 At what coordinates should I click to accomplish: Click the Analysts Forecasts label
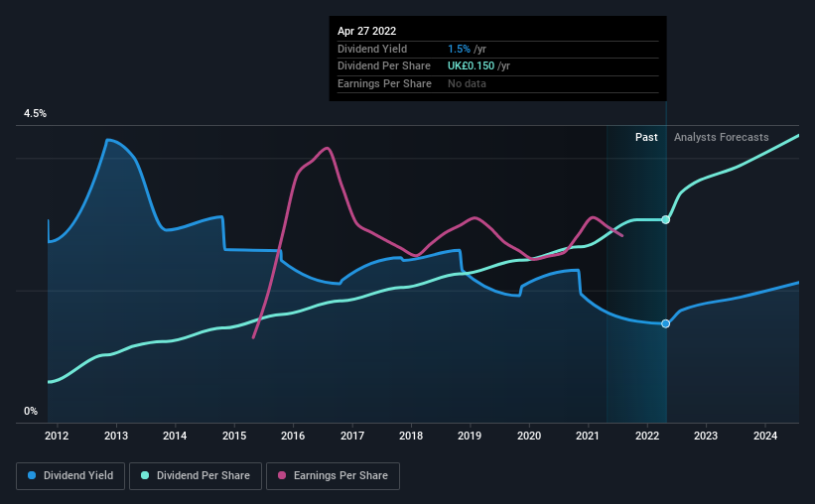[721, 137]
